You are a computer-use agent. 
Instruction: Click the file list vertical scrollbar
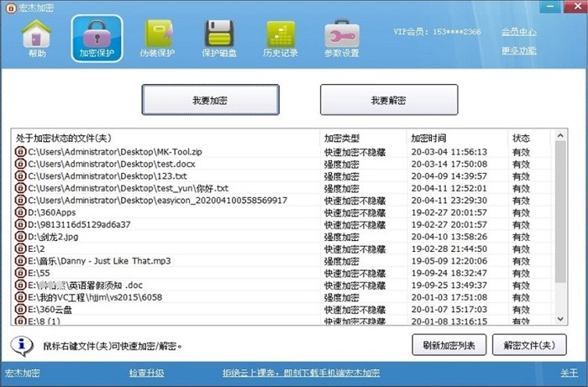click(x=560, y=227)
